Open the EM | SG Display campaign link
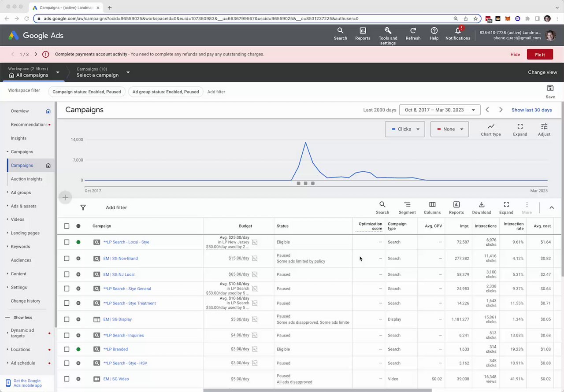 [x=117, y=319]
